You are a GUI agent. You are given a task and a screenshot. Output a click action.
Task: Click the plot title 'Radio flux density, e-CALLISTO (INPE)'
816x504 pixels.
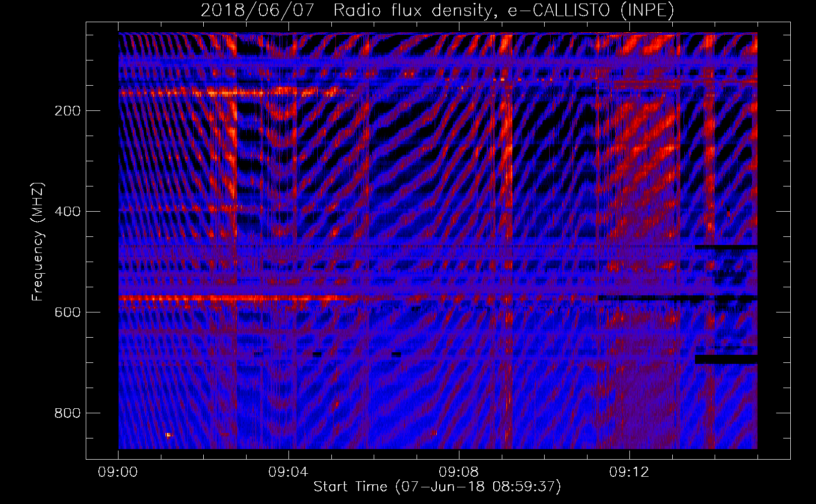pos(504,10)
